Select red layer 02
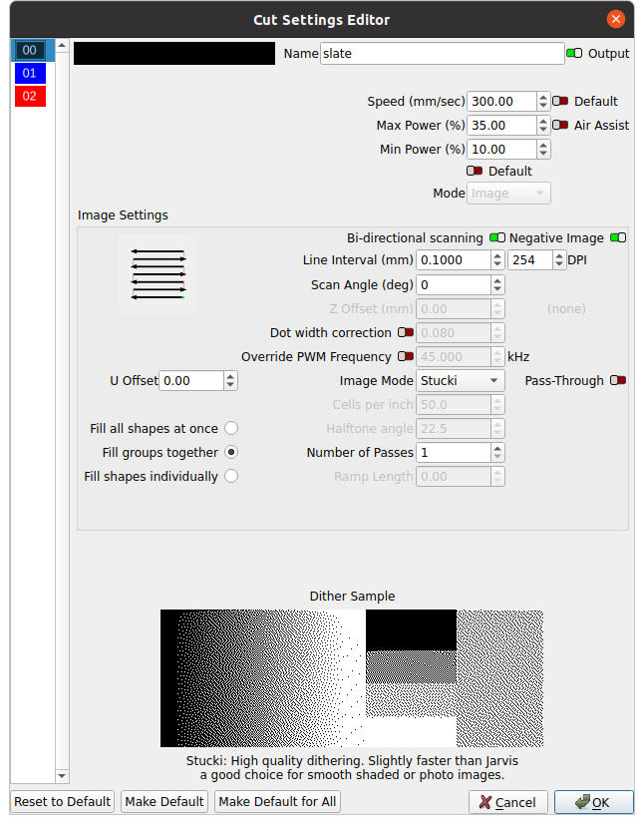This screenshot has width=644, height=824. point(30,96)
